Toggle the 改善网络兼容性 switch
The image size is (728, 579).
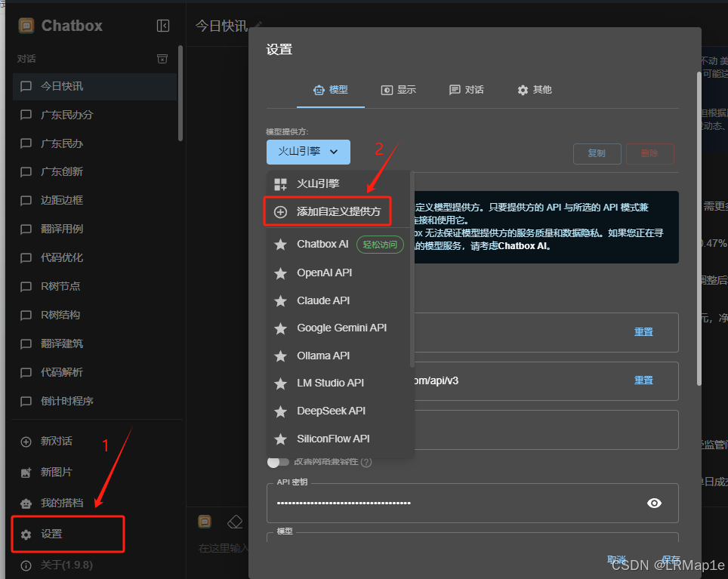[x=278, y=462]
